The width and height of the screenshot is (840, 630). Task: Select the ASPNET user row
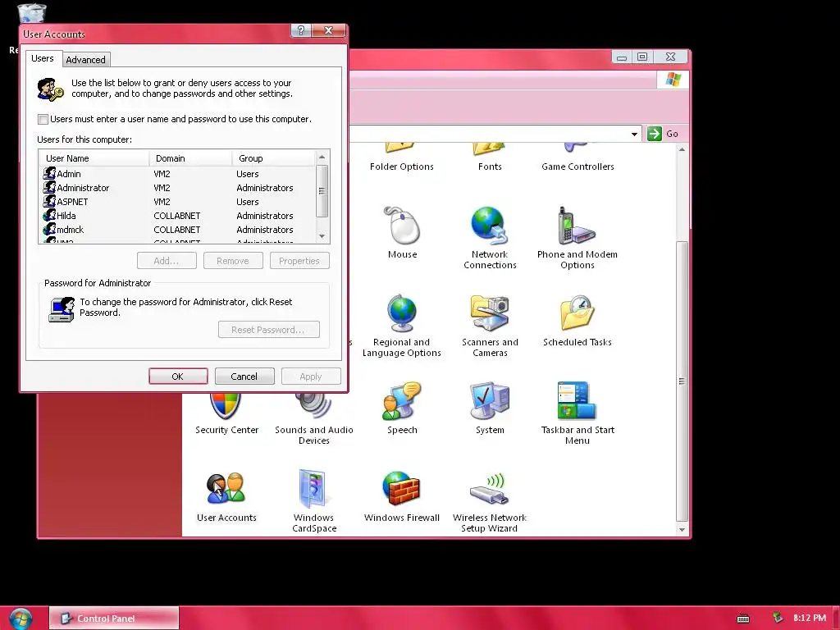point(178,202)
